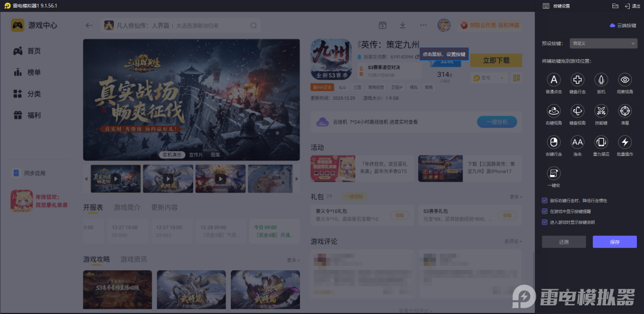The image size is (644, 314).
Task: Select the 准星 crosshair icon
Action: (x=625, y=111)
